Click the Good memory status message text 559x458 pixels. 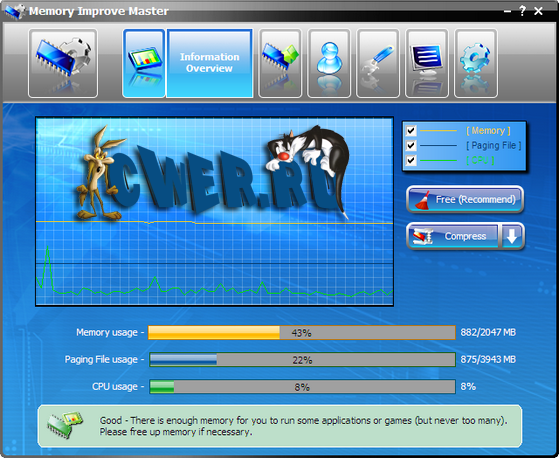(x=303, y=426)
